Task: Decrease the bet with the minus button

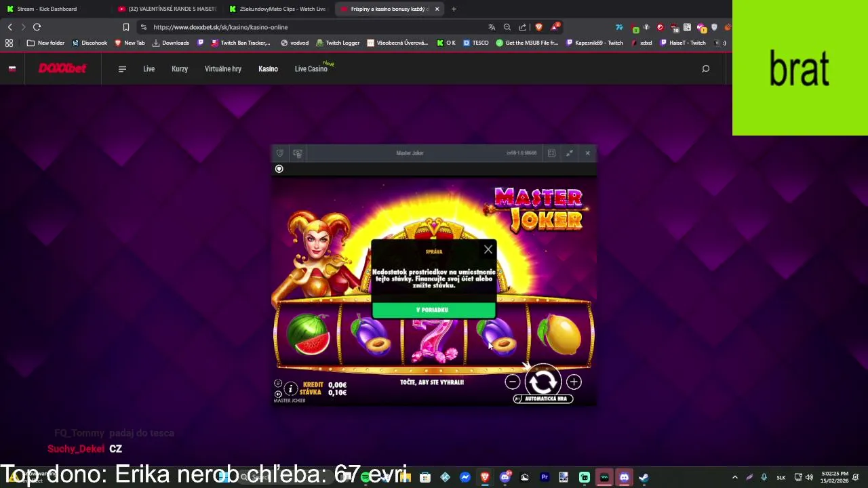Action: [x=513, y=382]
